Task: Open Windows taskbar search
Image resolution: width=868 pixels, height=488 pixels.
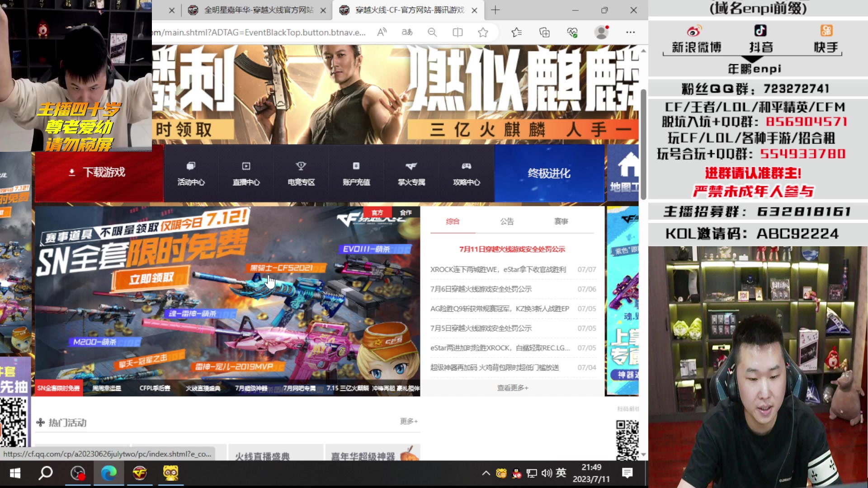Action: click(46, 473)
